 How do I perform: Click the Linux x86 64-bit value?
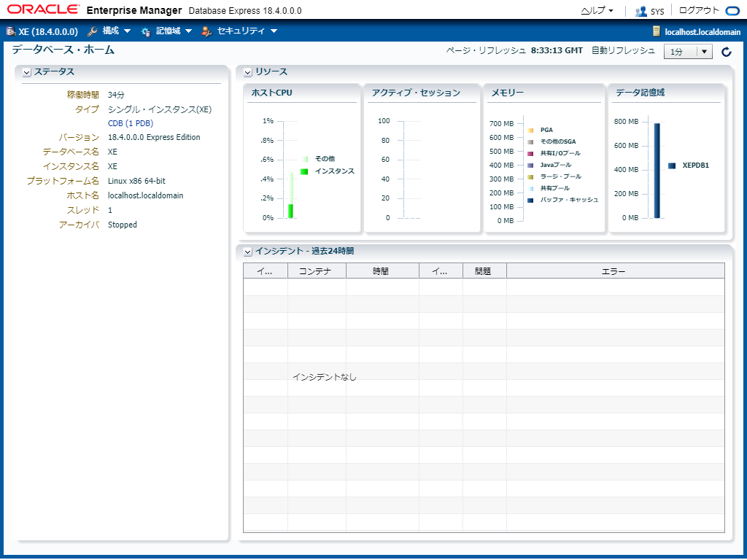(x=136, y=181)
